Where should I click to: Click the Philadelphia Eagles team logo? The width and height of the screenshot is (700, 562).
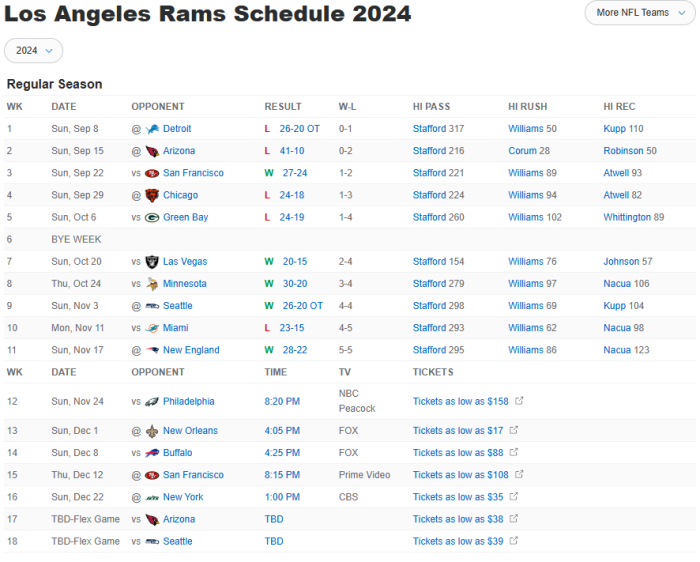click(x=152, y=402)
